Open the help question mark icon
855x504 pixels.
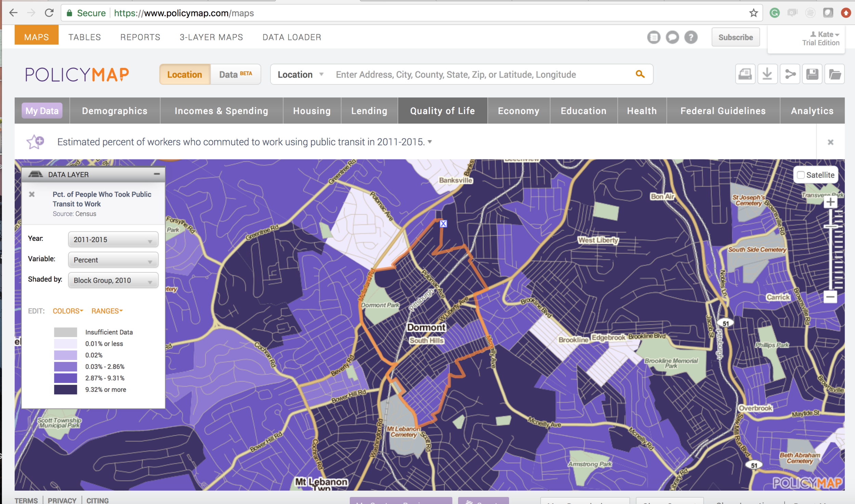coord(691,37)
